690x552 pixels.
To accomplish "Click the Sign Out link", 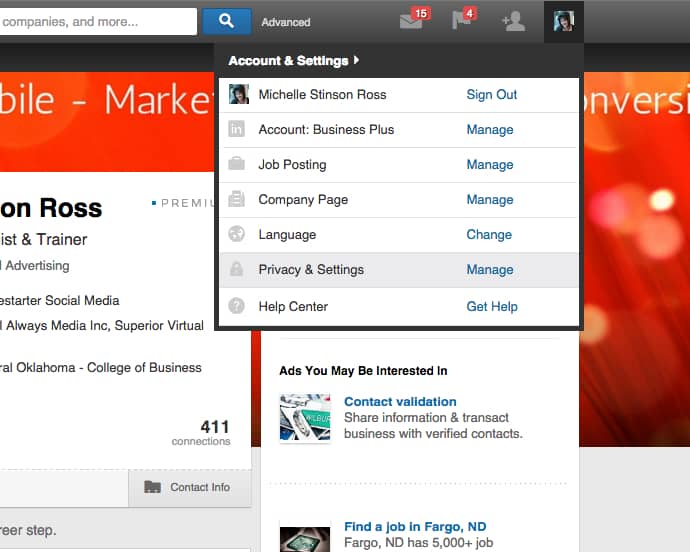I will (x=492, y=94).
